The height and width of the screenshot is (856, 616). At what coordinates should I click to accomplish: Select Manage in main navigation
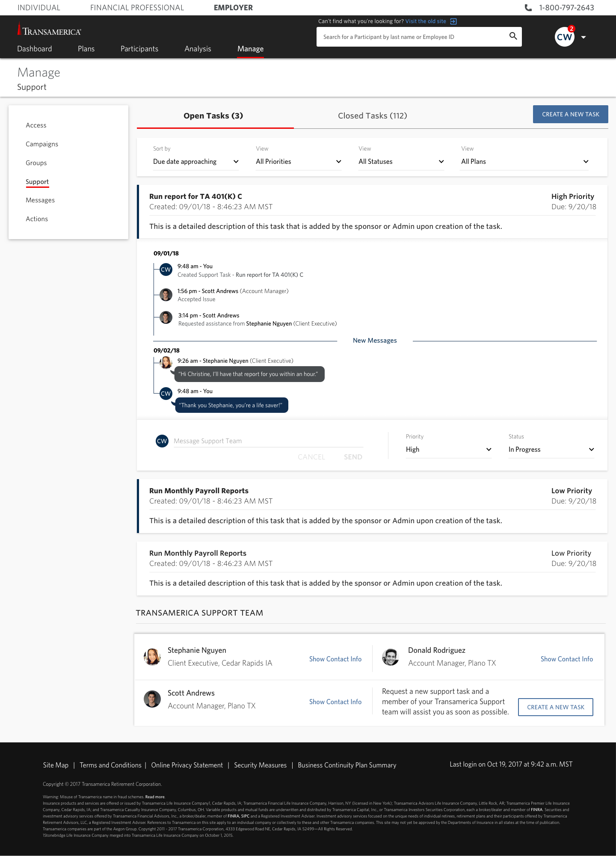[250, 49]
